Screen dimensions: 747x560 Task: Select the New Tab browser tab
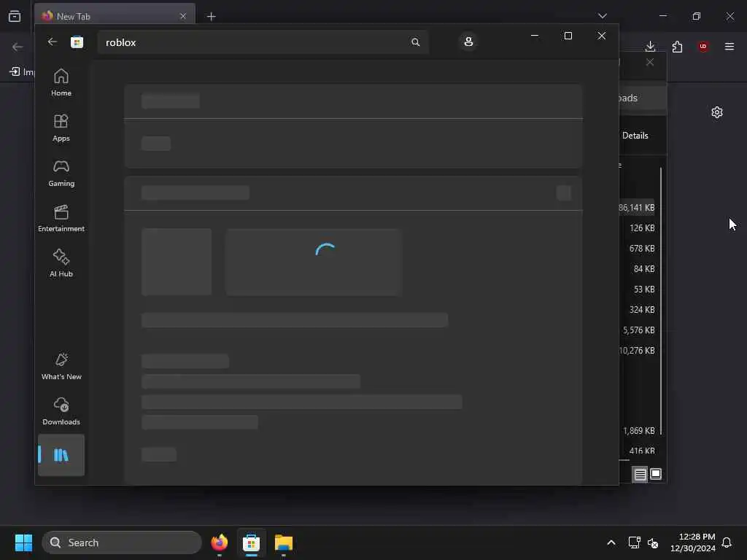point(115,16)
